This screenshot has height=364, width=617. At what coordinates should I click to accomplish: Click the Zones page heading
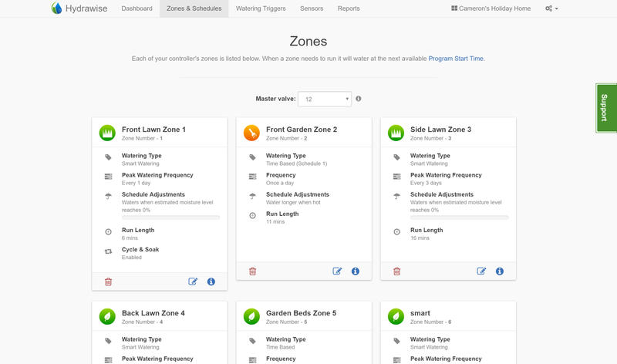coord(308,42)
